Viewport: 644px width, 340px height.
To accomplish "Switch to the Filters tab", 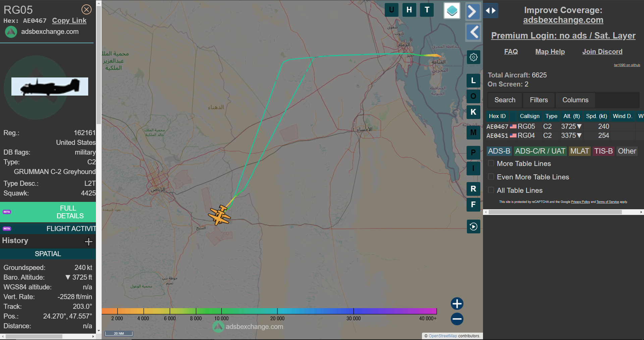I will click(539, 100).
